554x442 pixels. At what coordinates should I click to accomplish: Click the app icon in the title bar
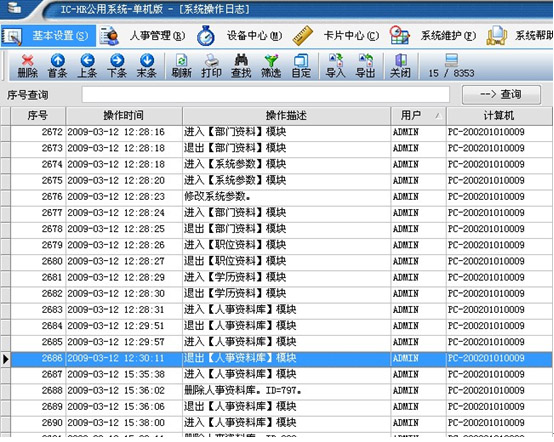coord(14,7)
